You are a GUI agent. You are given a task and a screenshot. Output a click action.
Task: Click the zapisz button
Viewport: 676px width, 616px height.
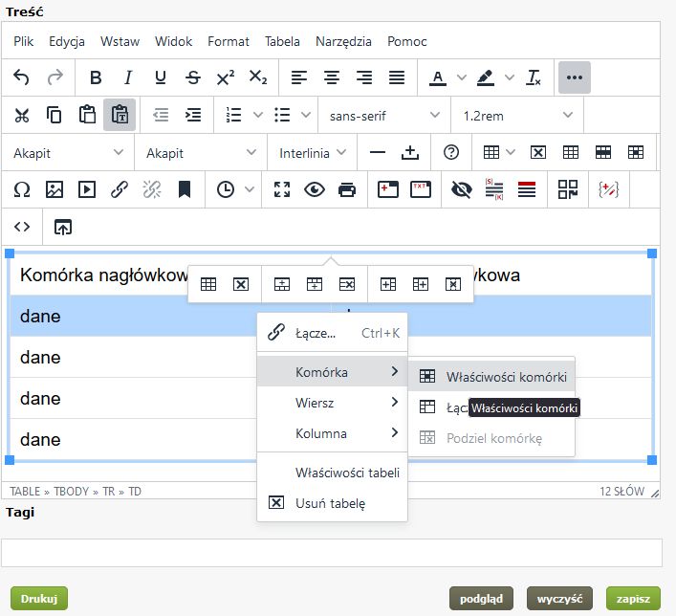[x=632, y=599]
